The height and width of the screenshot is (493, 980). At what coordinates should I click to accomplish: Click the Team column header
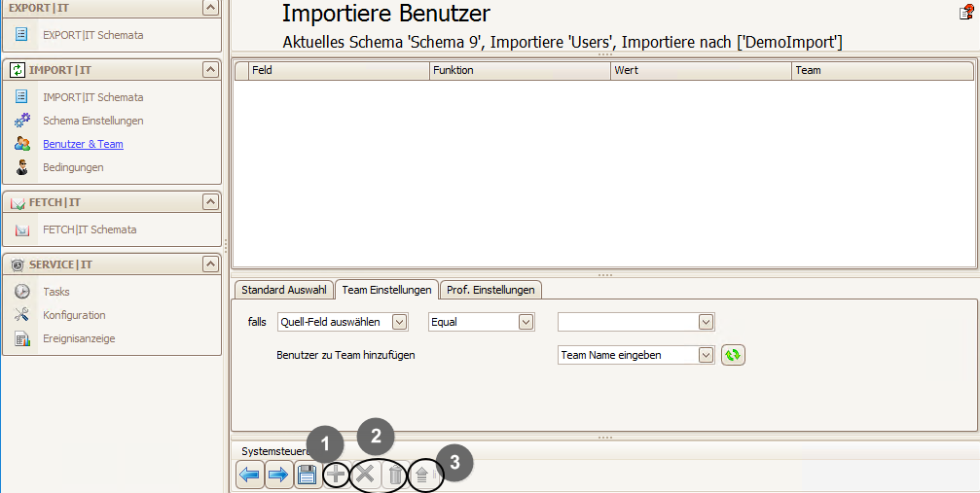883,71
